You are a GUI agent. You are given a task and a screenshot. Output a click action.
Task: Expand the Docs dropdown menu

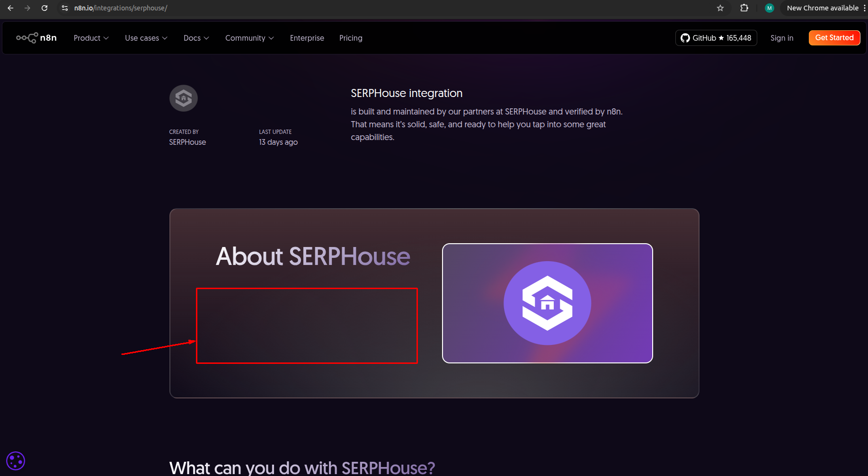tap(196, 38)
